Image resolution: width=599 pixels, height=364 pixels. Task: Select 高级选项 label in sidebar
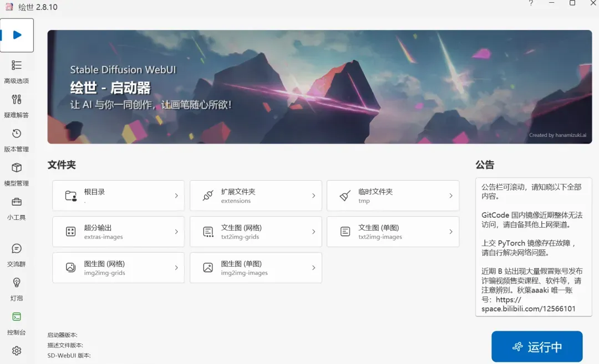tap(17, 81)
